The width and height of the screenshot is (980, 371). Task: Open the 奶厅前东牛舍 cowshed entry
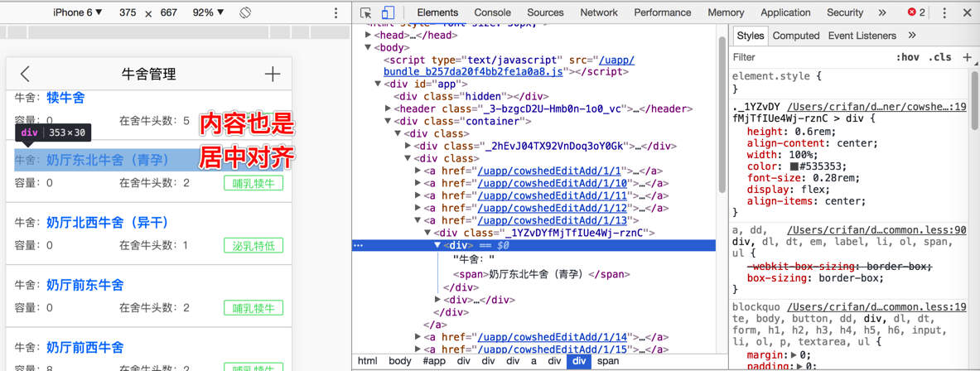[x=149, y=296]
